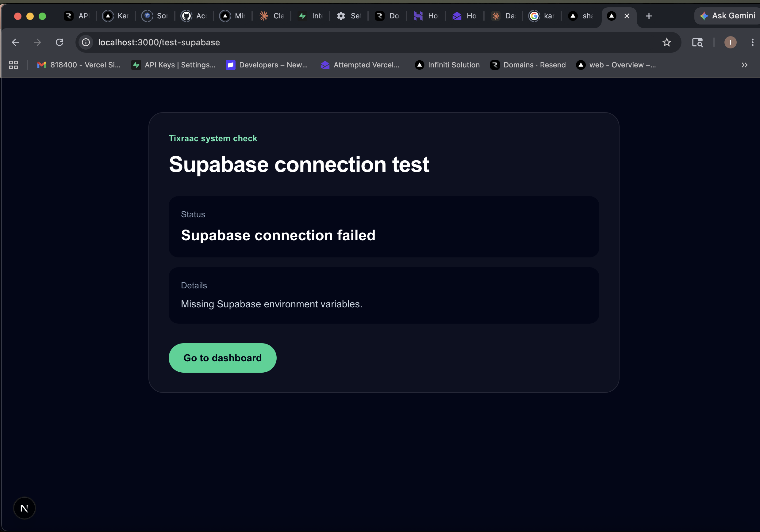Open the API Keys | Settings bookmark

174,65
